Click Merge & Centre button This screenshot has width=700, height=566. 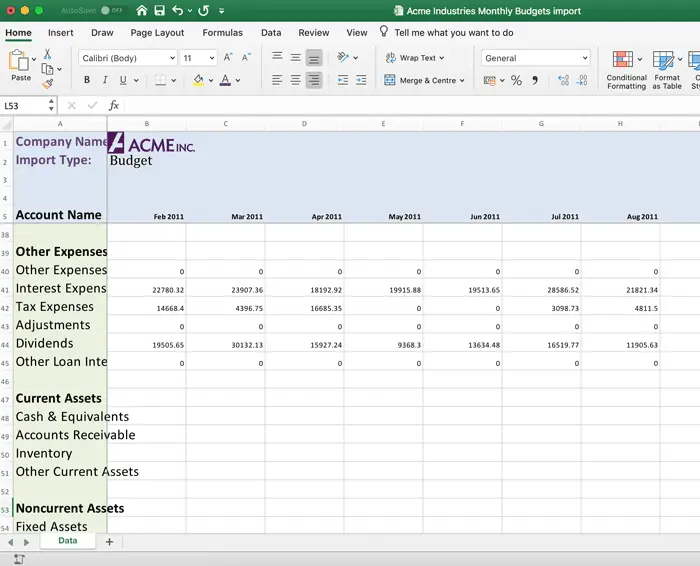(424, 80)
